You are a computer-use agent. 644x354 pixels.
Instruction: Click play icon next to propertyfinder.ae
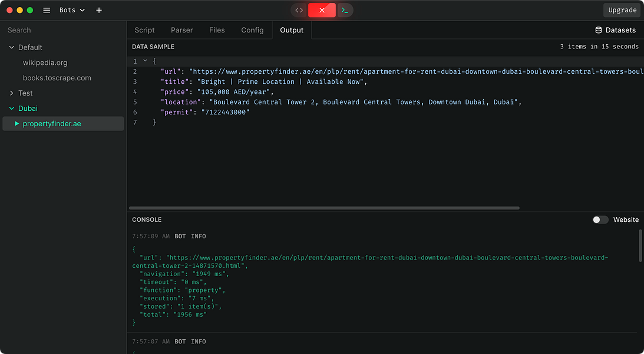(x=17, y=124)
